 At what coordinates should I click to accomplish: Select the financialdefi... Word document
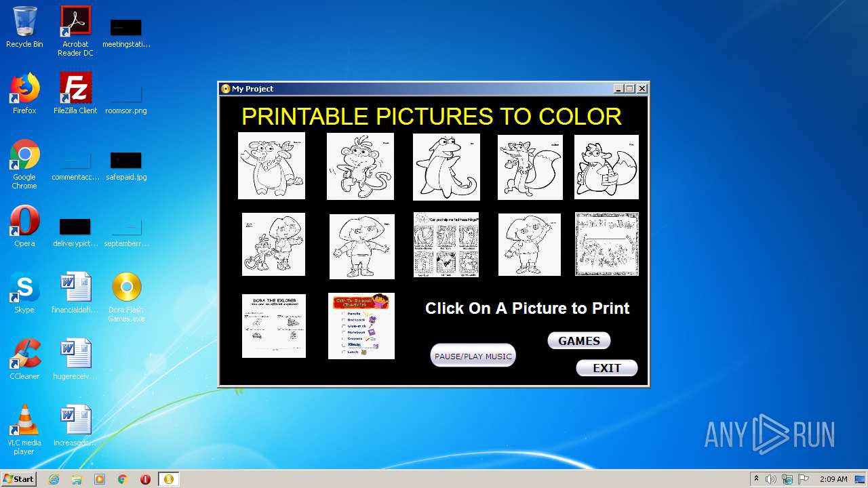75,293
